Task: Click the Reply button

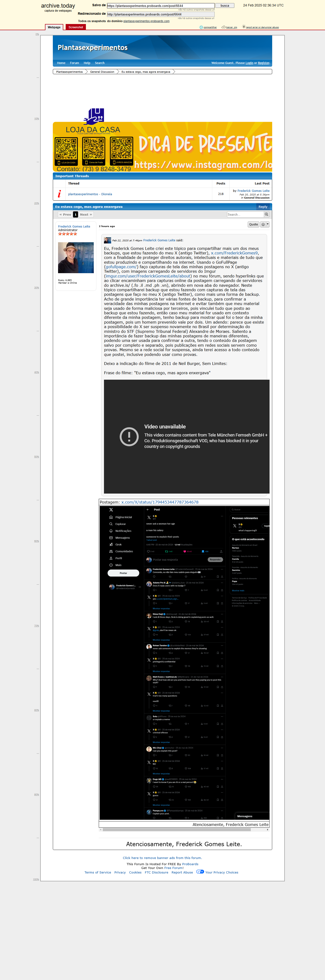Action: pyautogui.click(x=263, y=207)
